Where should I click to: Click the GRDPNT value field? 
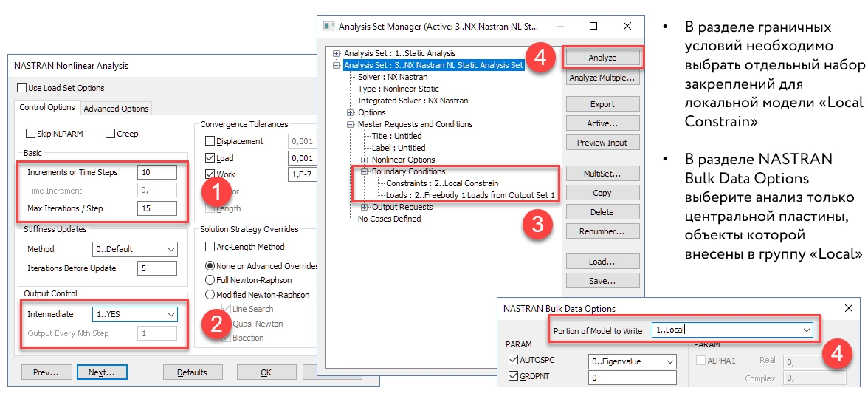(x=632, y=378)
